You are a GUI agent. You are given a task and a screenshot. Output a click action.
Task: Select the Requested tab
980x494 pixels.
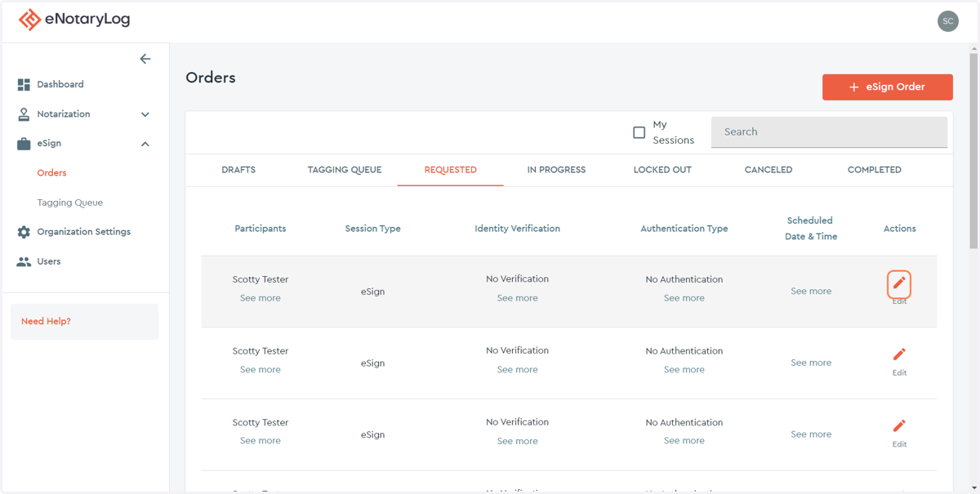(451, 170)
